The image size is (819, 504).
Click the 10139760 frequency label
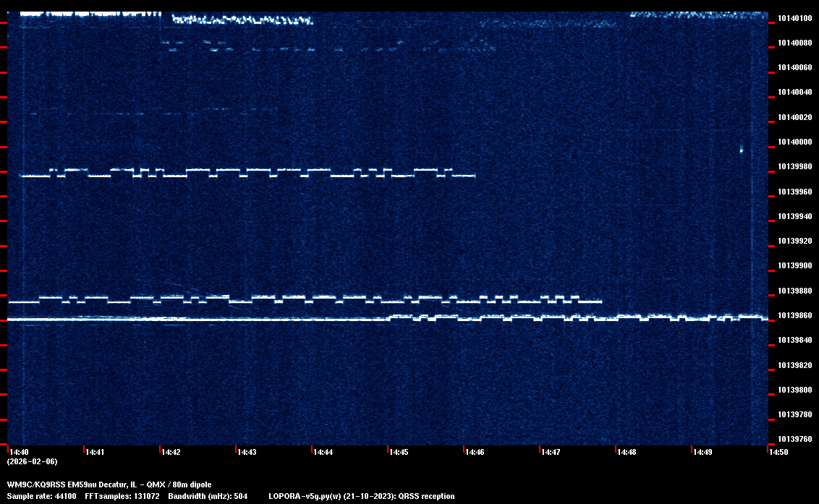click(x=794, y=439)
